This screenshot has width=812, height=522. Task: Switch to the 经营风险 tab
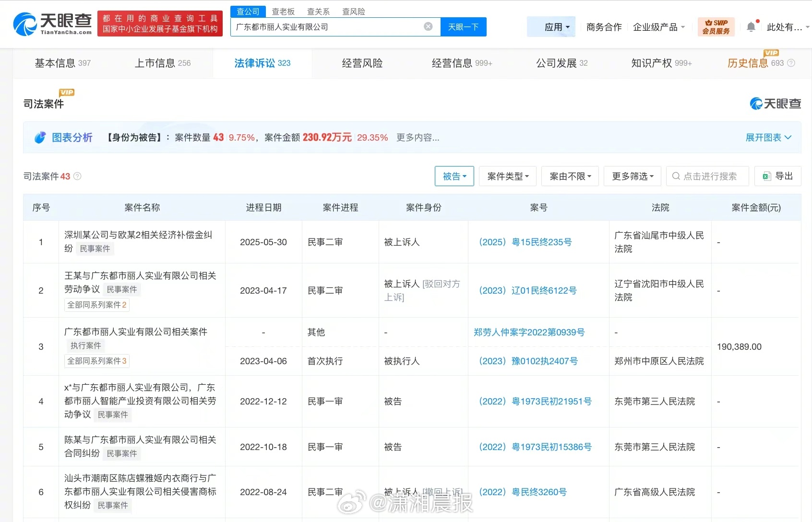pos(362,63)
